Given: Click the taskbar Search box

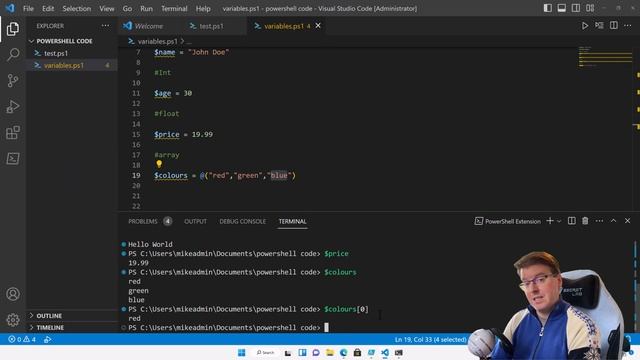Looking at the screenshot, I should (265, 353).
